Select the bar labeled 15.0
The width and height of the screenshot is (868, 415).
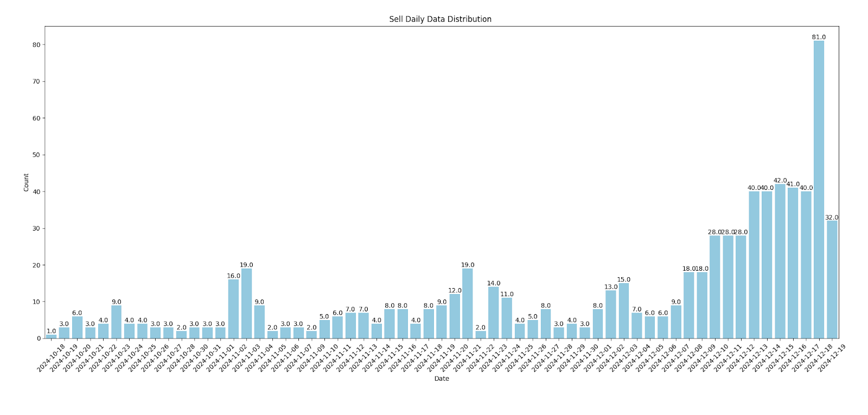point(624,311)
